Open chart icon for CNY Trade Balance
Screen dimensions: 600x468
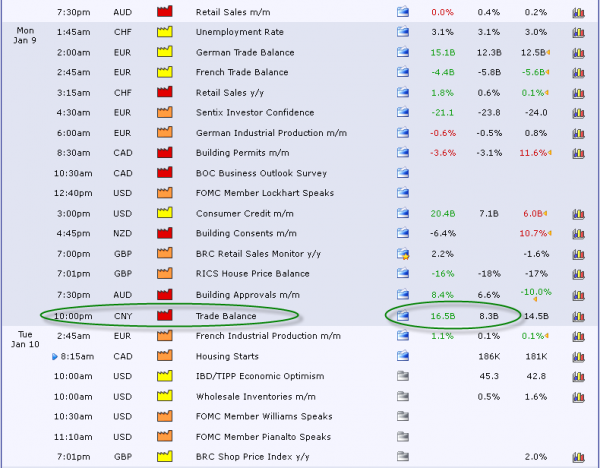(x=578, y=316)
